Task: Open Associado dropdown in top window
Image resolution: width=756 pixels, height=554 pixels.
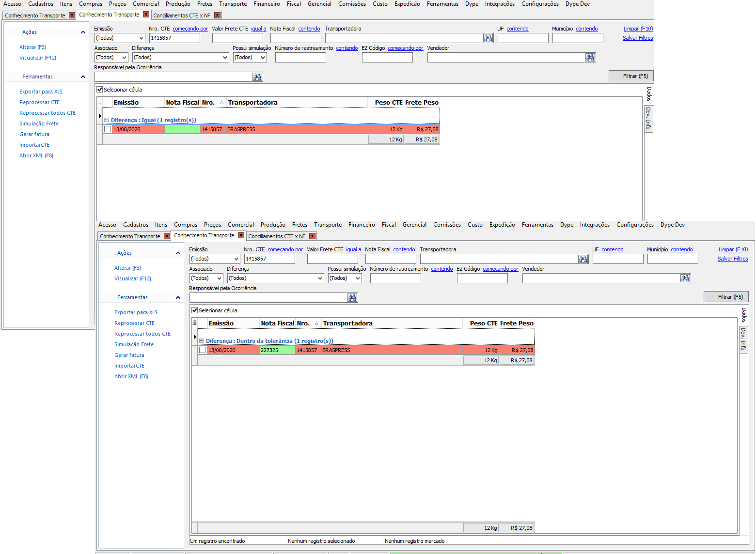Action: pyautogui.click(x=124, y=58)
